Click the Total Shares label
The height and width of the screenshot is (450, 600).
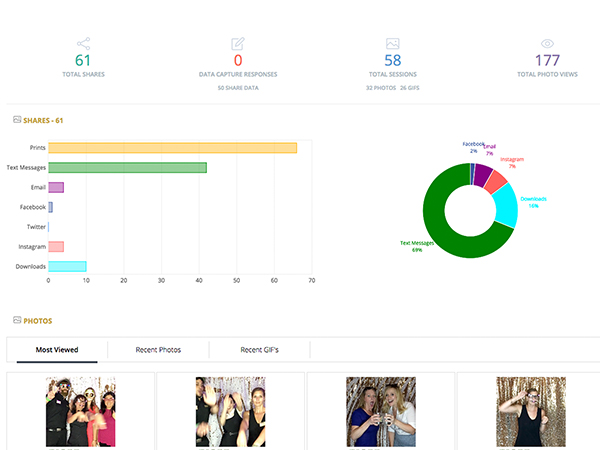(83, 74)
